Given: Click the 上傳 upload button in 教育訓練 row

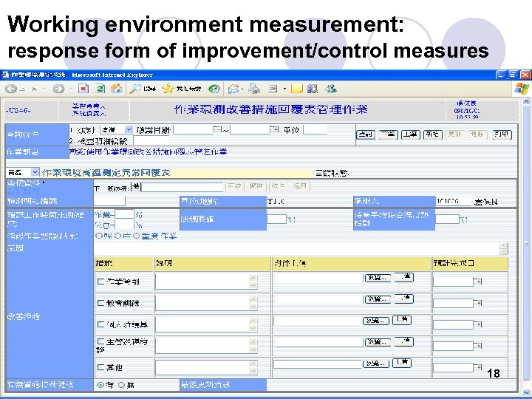Looking at the screenshot, I should point(403,299).
